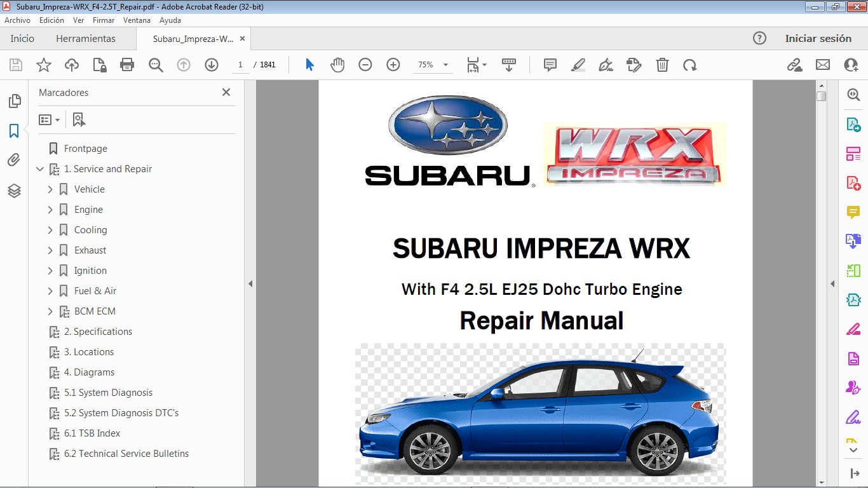Open the Ventana menu
The width and height of the screenshot is (868, 488).
[x=137, y=20]
